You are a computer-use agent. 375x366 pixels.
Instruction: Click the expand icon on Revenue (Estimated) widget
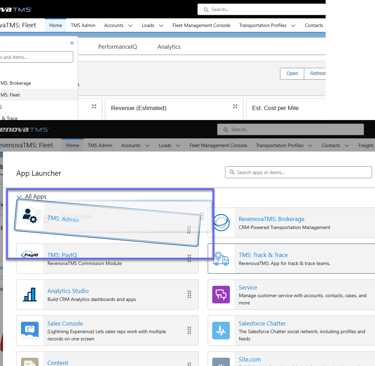[235, 106]
